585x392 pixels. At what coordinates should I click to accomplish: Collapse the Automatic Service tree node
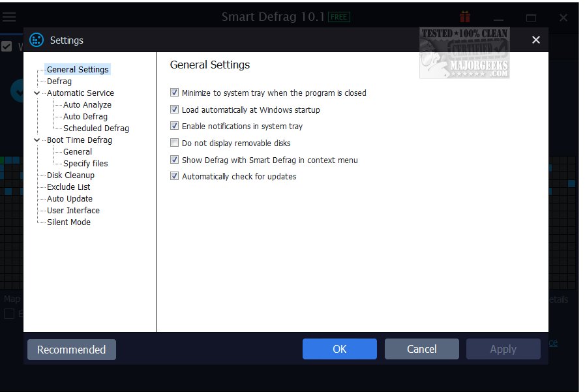point(37,93)
